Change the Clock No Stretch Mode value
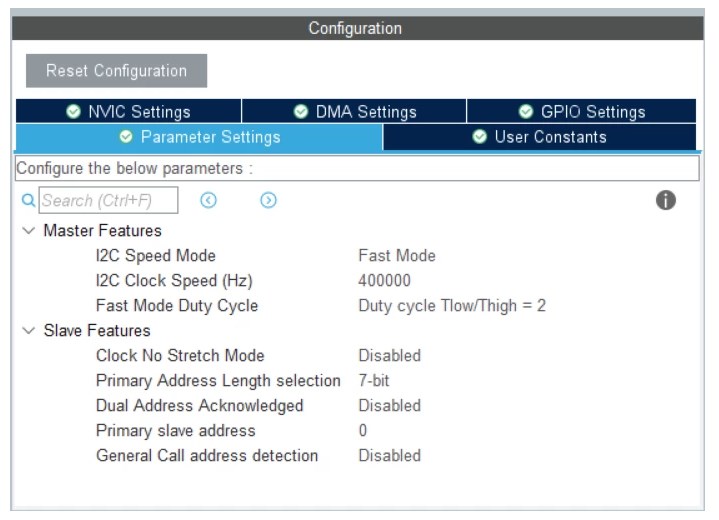 390,356
